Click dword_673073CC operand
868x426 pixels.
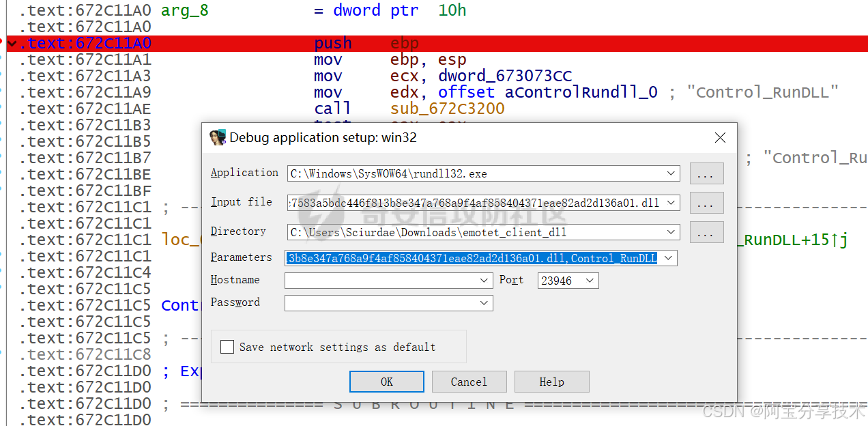[505, 76]
